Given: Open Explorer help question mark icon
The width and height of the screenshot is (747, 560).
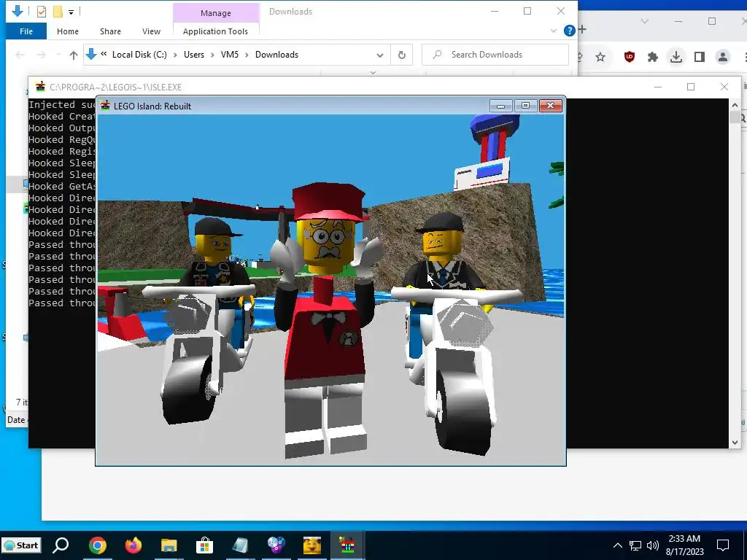Looking at the screenshot, I should (569, 31).
